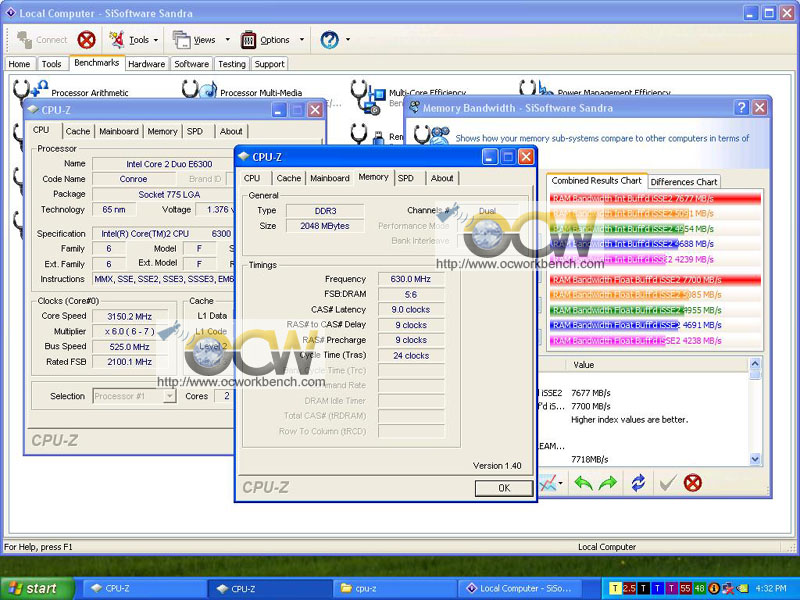Viewport: 800px width, 600px height.
Task: Click the red 55 temperature tray icon
Action: point(685,588)
